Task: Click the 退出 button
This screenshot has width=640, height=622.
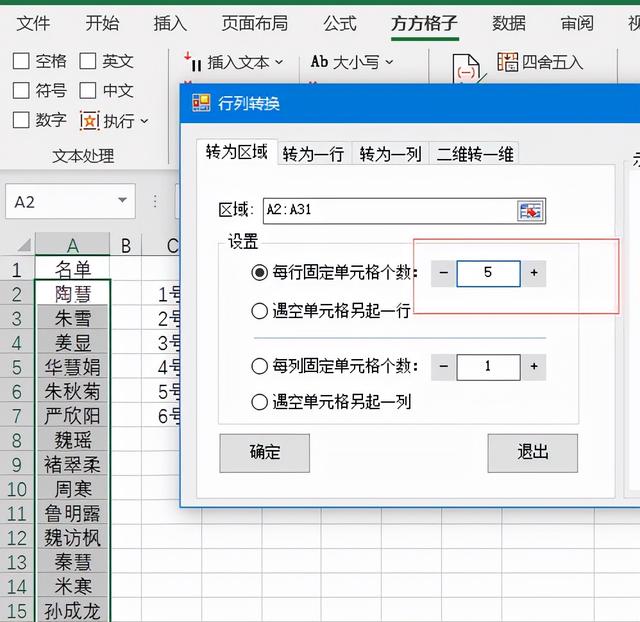Action: pyautogui.click(x=532, y=452)
